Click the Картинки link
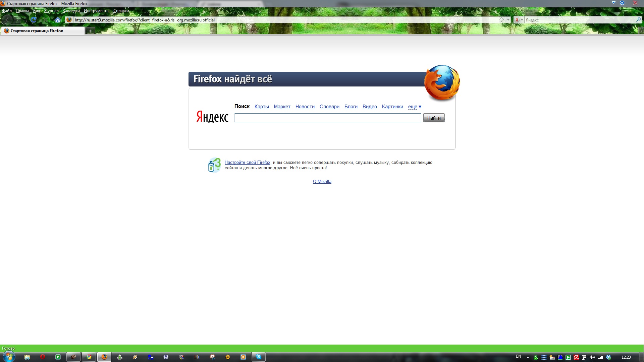644x362 pixels. coord(392,107)
